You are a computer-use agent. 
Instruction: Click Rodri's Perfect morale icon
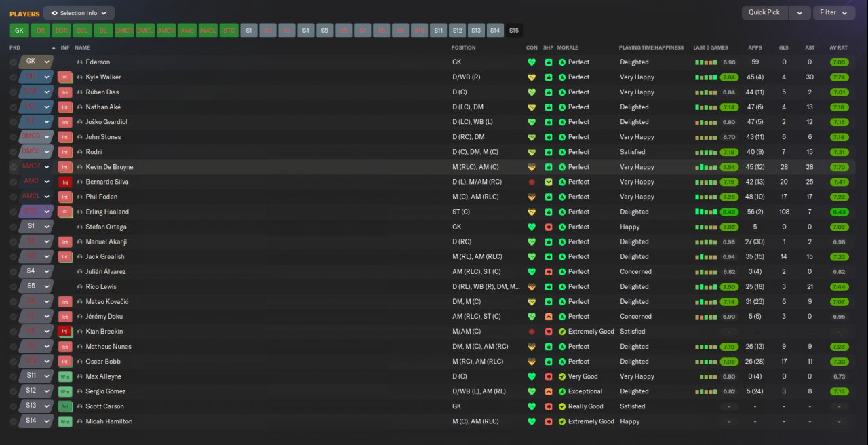tap(562, 152)
